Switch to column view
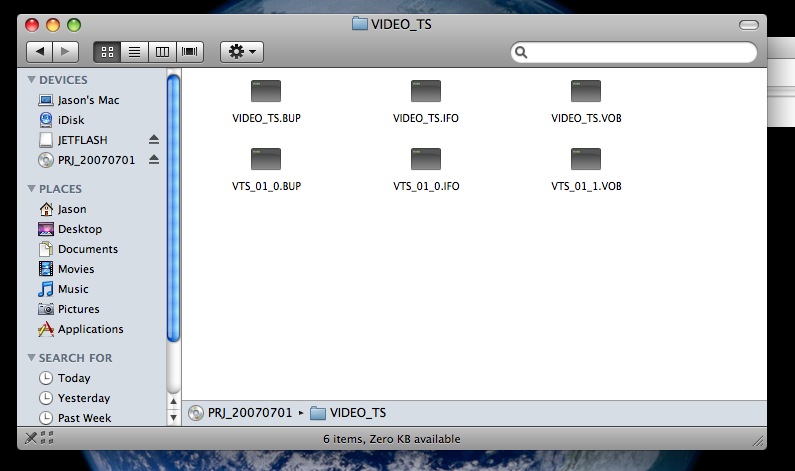 (162, 52)
